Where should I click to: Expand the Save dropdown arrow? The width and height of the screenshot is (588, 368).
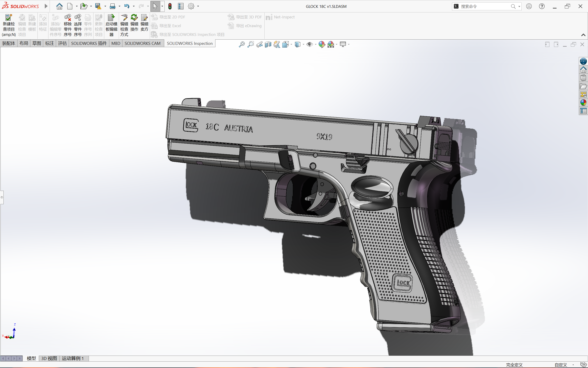[x=105, y=6]
